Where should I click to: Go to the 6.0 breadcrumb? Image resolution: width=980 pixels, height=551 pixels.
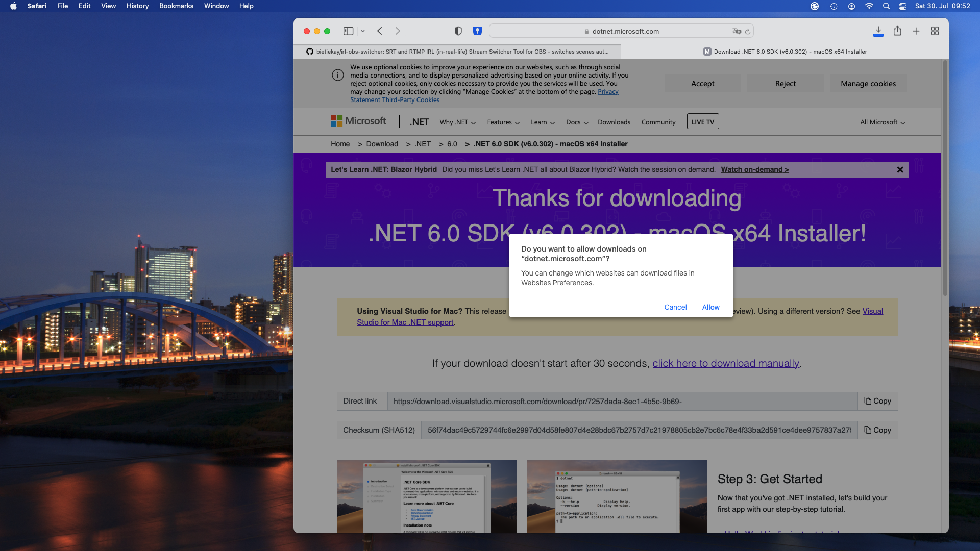pyautogui.click(x=452, y=144)
